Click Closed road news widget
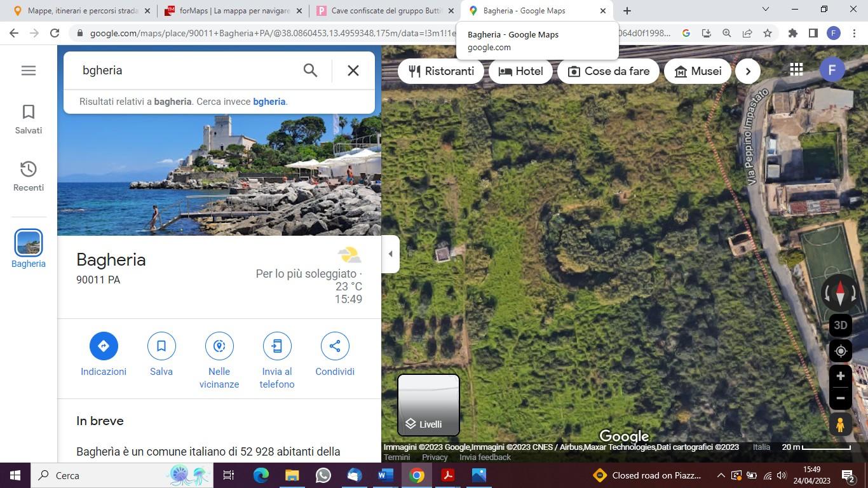 pyautogui.click(x=647, y=475)
